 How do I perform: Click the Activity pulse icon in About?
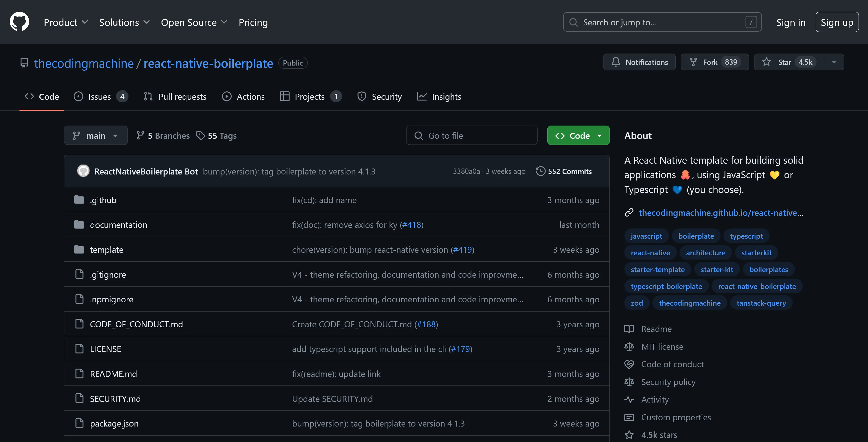pos(629,400)
